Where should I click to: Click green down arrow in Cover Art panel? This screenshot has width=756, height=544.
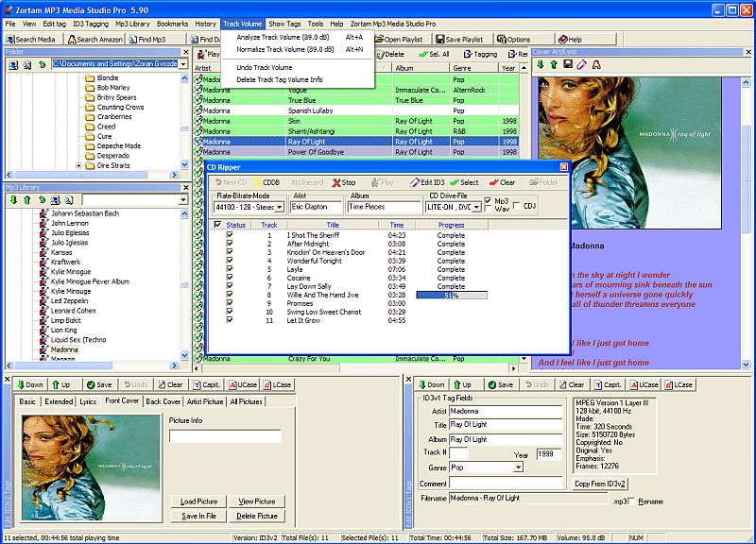tap(540, 64)
